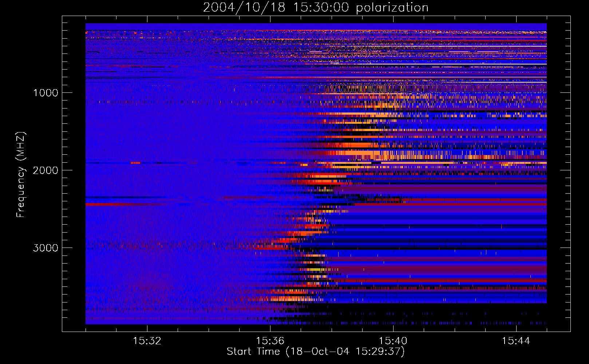Select the 1000 frequency tick label

[46, 93]
